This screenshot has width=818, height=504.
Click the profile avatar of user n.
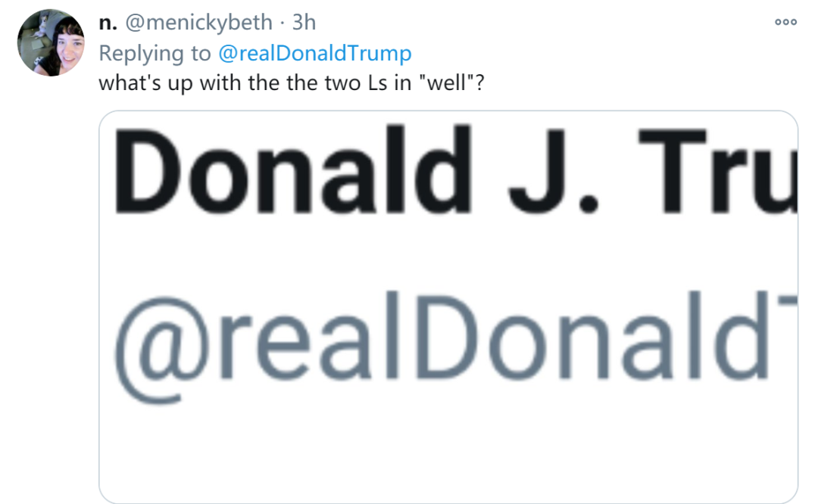51,43
